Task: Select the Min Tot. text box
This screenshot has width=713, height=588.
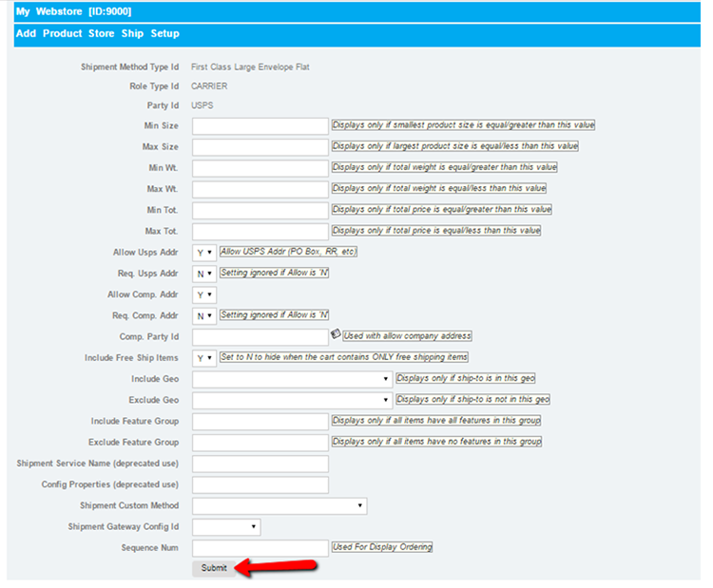Action: pos(260,210)
